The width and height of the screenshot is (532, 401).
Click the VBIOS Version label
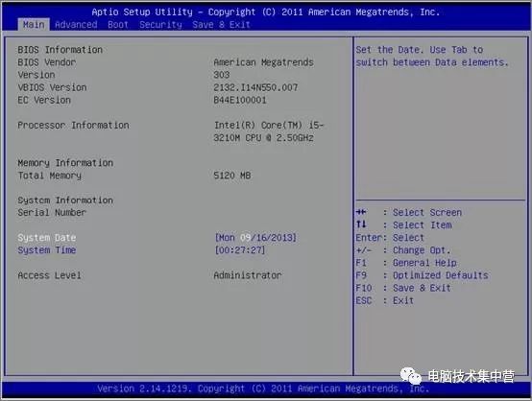coord(52,87)
